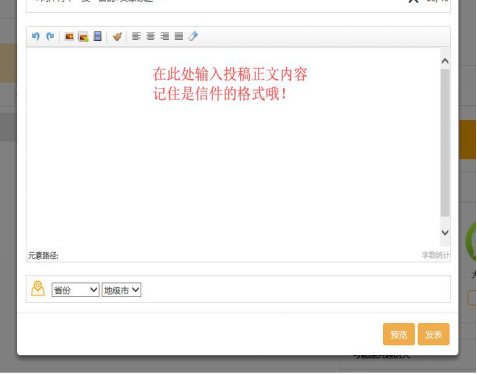Click the redo arrow icon
The height and width of the screenshot is (375, 477).
[50, 36]
